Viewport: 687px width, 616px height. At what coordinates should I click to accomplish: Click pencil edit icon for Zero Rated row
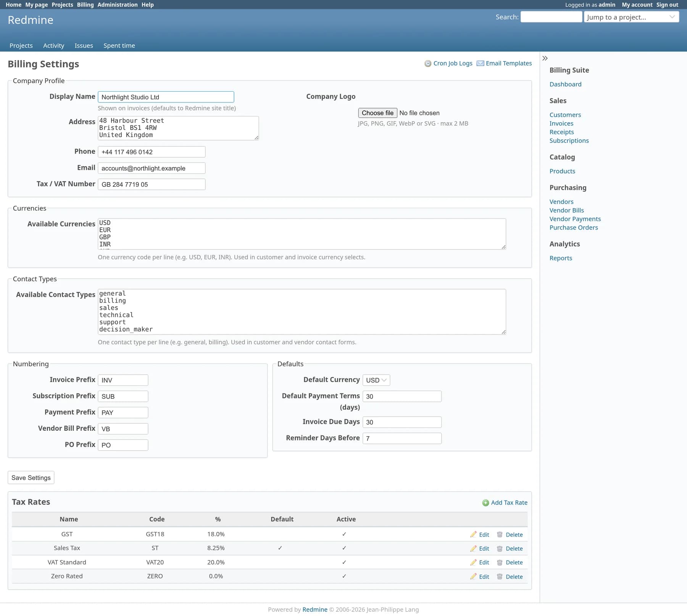pyautogui.click(x=474, y=577)
